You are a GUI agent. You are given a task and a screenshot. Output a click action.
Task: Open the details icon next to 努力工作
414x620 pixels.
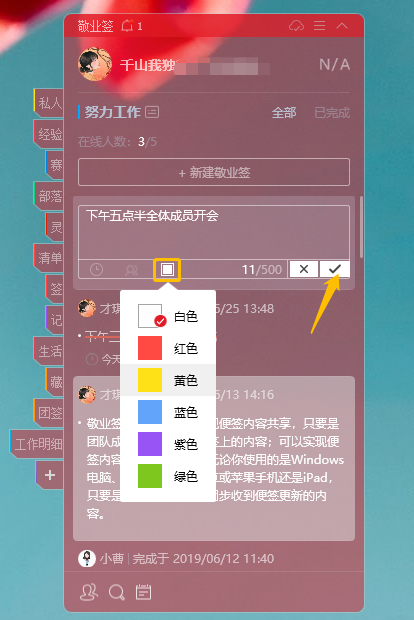coord(152,112)
